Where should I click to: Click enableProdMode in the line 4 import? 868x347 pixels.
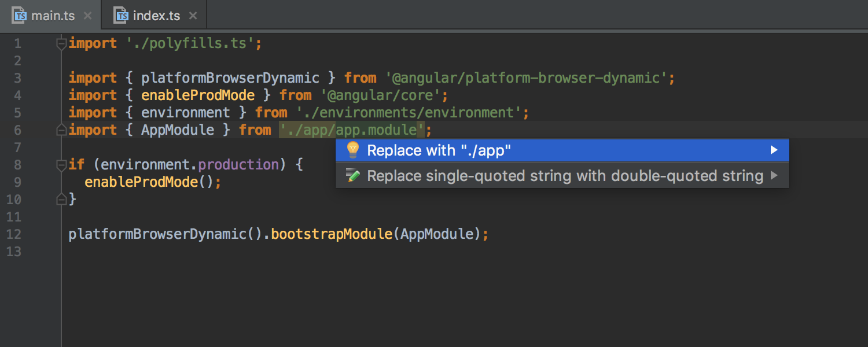(198, 95)
